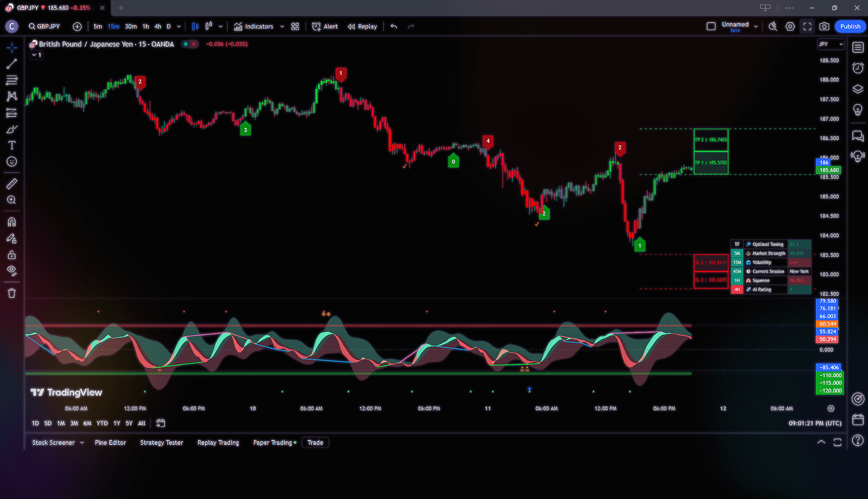868x499 pixels.
Task: Switch to the 30m timeframe
Action: 131,26
